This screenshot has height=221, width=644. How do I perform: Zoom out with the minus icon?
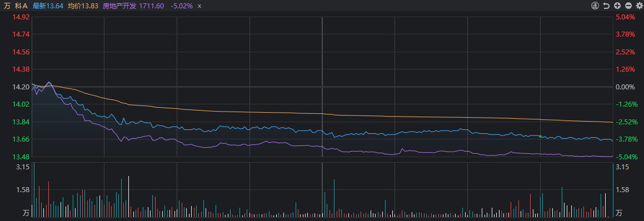pos(628,6)
